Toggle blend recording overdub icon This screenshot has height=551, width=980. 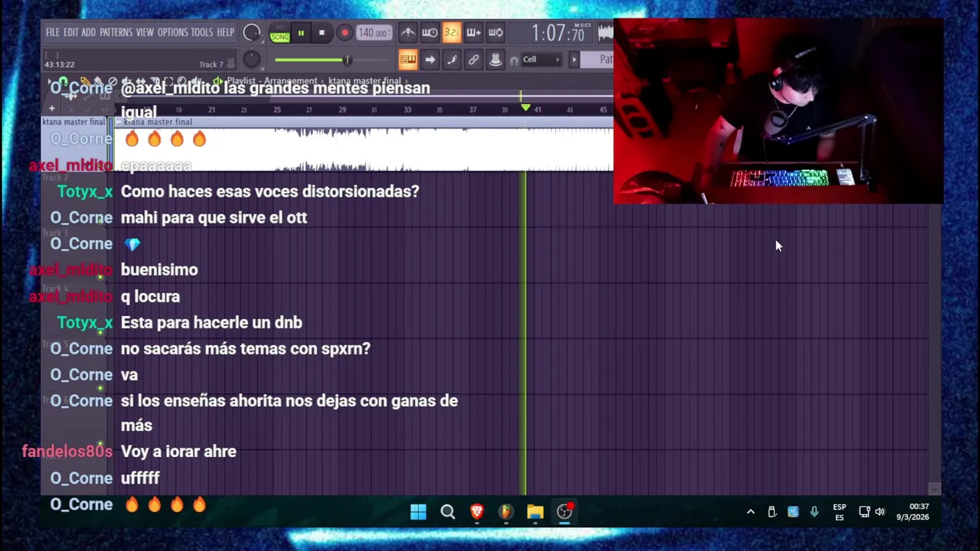(x=473, y=32)
